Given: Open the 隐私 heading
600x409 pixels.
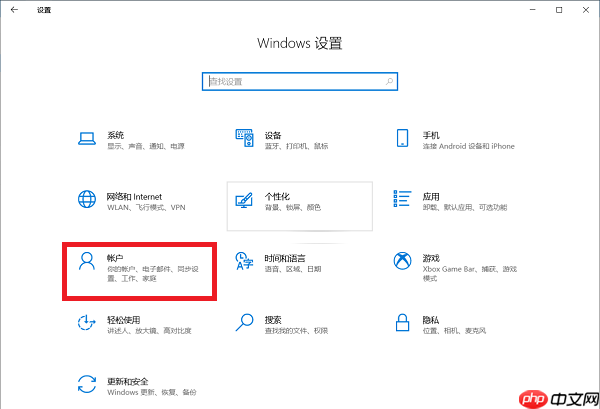Looking at the screenshot, I should [431, 320].
